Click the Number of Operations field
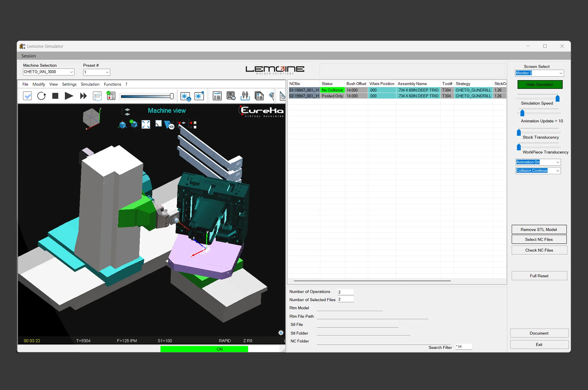This screenshot has height=390, width=588. click(x=346, y=292)
